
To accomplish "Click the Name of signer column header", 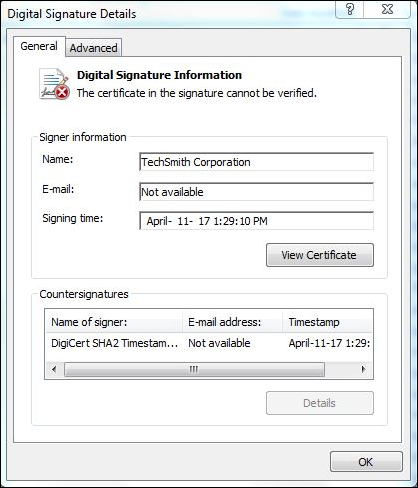I will pyautogui.click(x=114, y=322).
